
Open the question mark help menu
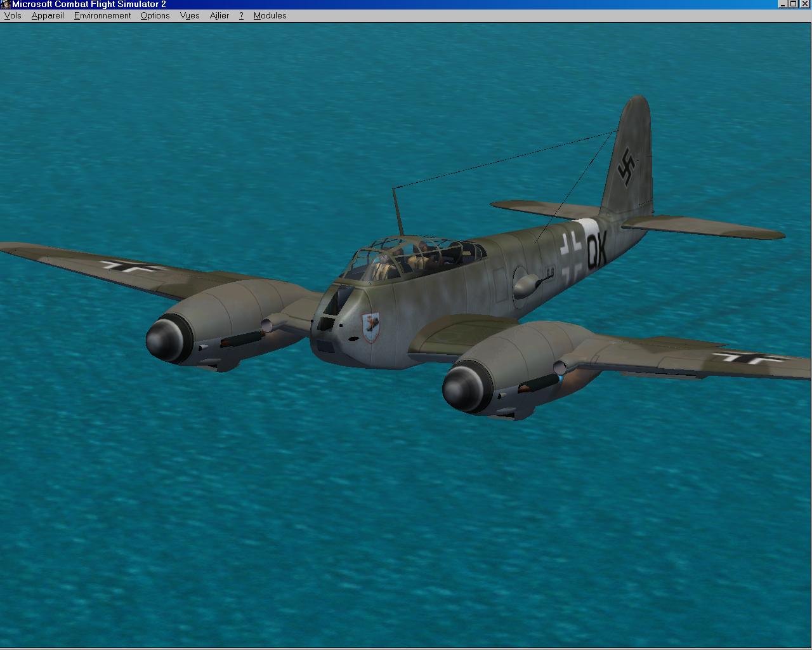(241, 15)
